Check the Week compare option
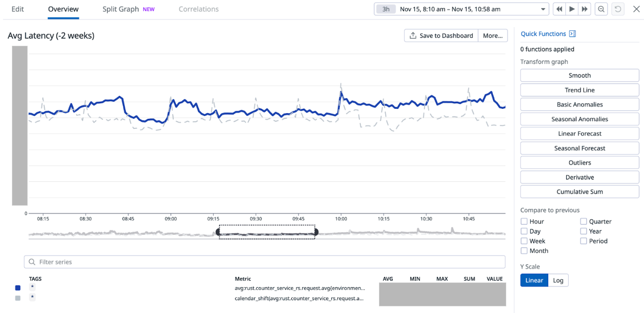The image size is (644, 313). tap(524, 241)
